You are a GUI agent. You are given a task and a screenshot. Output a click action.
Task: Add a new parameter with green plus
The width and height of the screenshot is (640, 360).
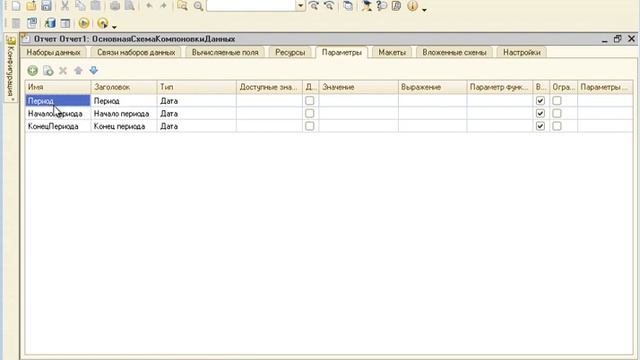(32, 71)
